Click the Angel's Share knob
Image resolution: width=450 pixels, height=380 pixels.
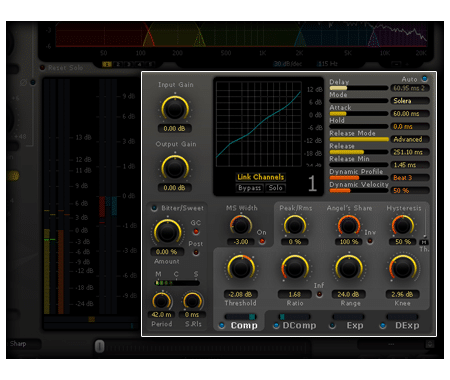349,226
